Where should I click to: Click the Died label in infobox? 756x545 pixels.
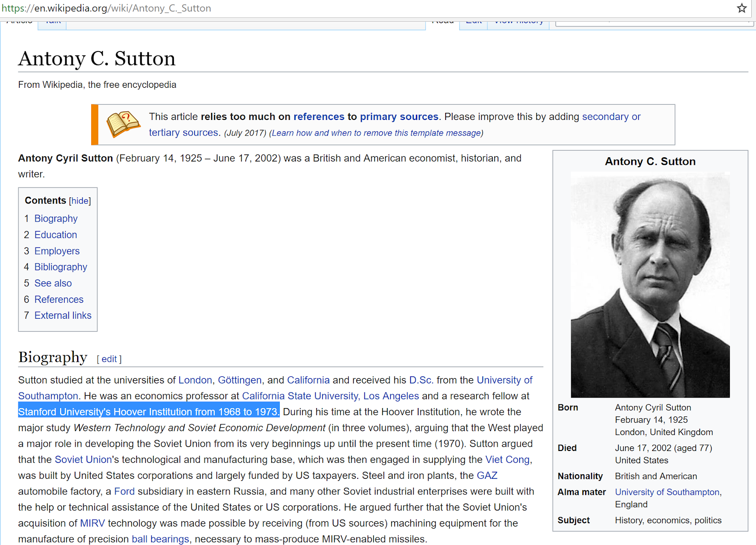coord(567,448)
